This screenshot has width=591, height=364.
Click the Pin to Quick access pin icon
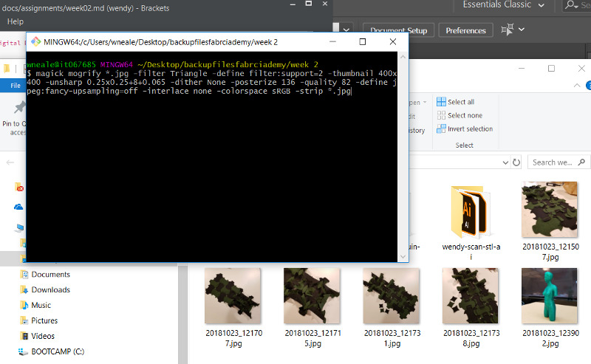pos(19,108)
